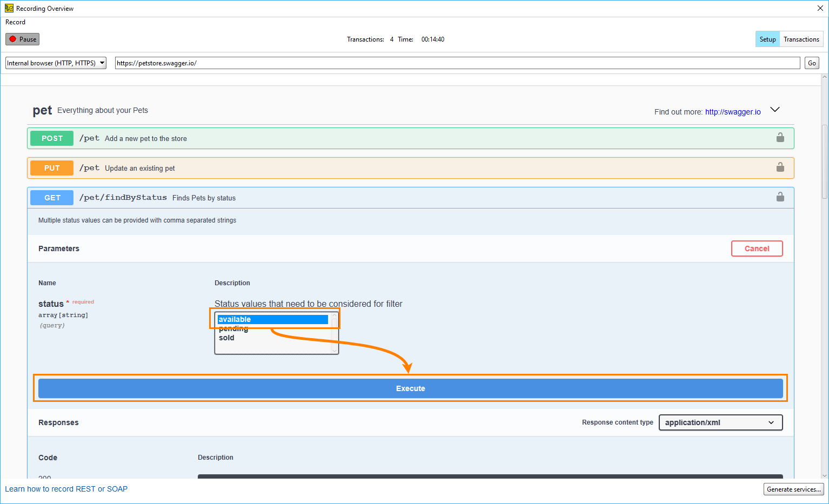Click the orange PUT method badge
The height and width of the screenshot is (504, 829).
click(51, 167)
